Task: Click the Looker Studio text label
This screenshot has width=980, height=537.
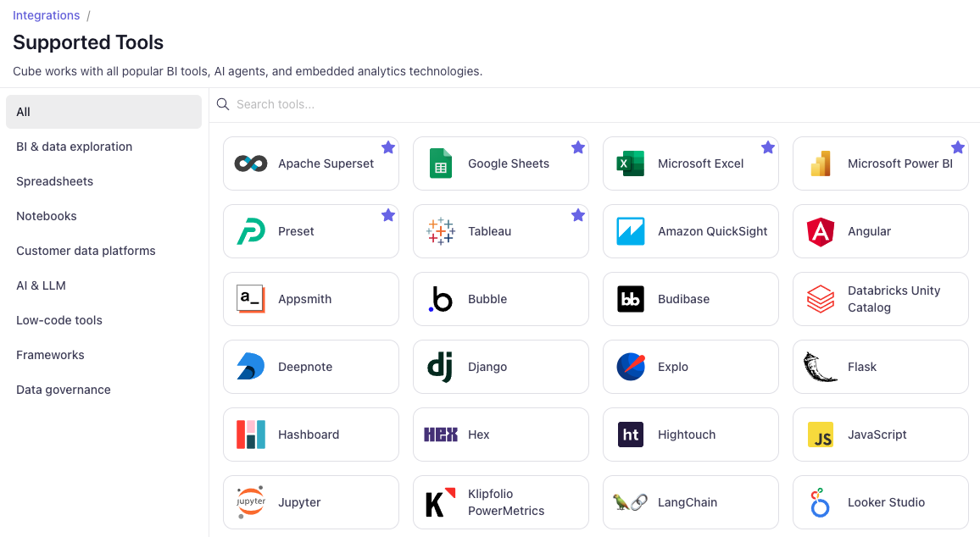Action: click(x=886, y=502)
